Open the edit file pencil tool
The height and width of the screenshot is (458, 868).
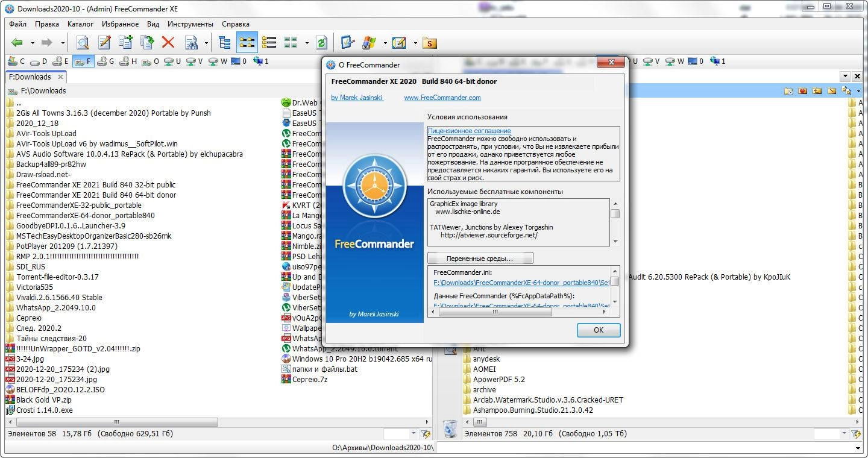tap(104, 43)
